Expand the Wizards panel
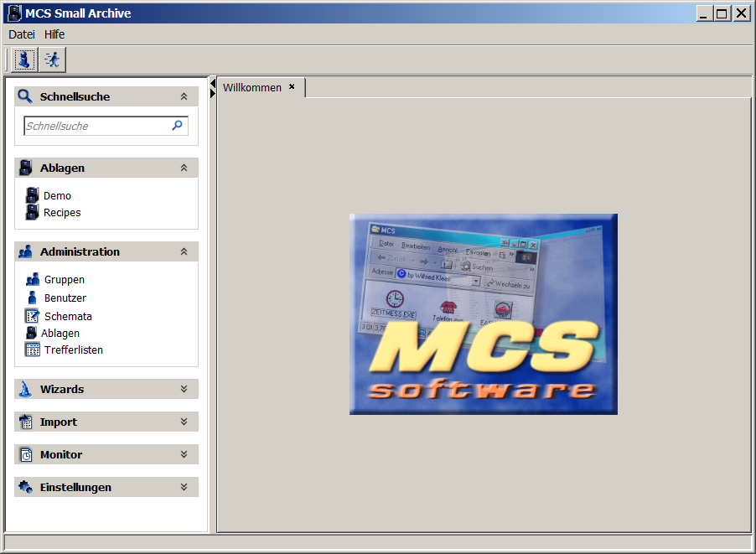The height and width of the screenshot is (554, 756). 184,389
